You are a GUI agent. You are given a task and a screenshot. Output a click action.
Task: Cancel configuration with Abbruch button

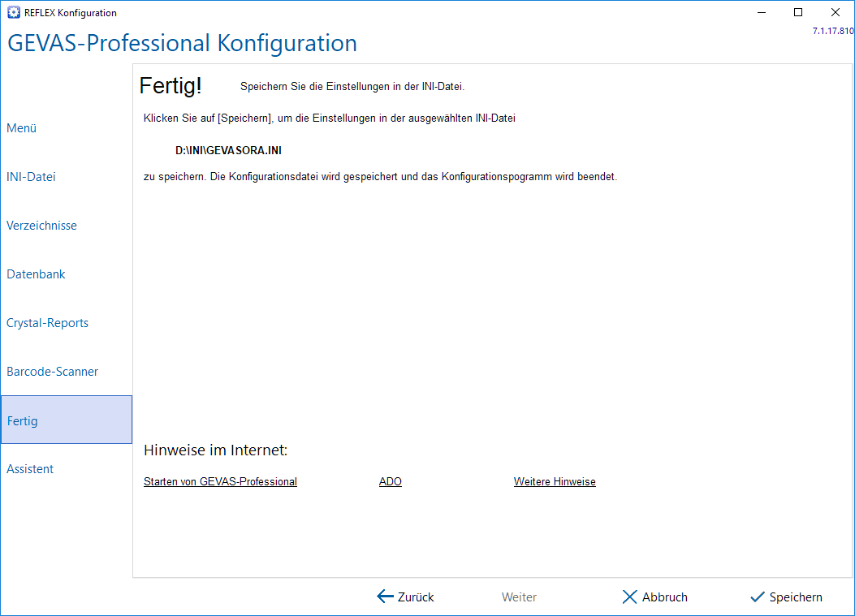point(655,597)
